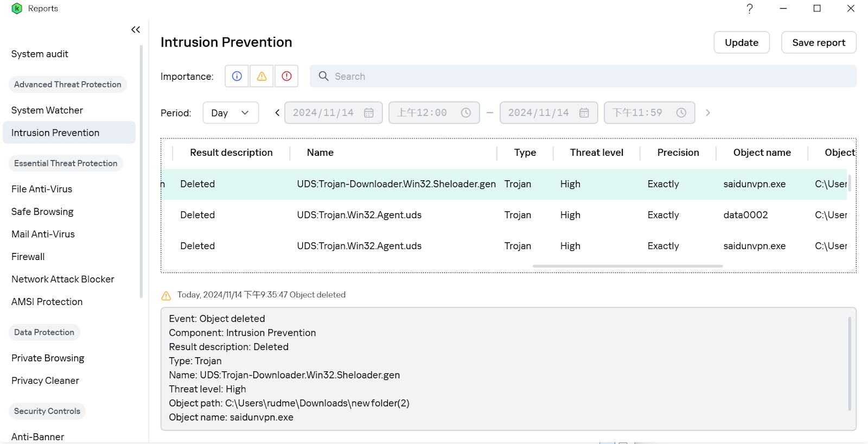Collapse the sidebar with double chevron icon
Screen dimensions: 868x444
(x=136, y=30)
